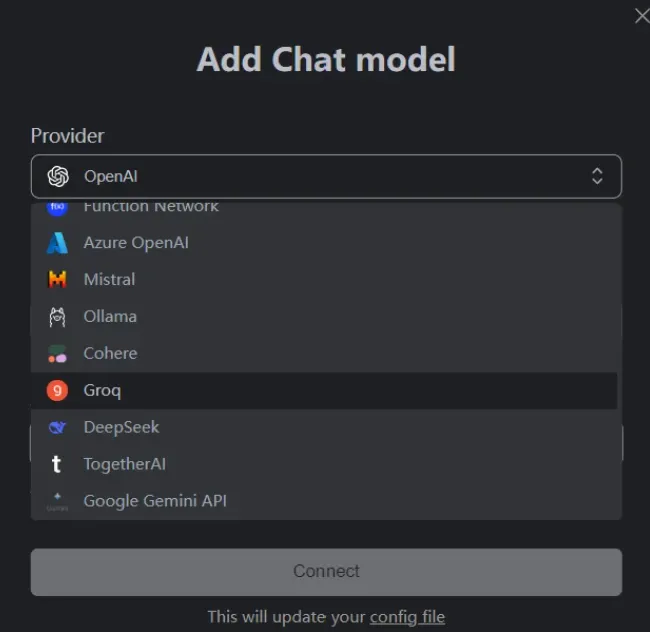Viewport: 650px width, 632px height.
Task: Open the config file link
Action: (x=407, y=617)
